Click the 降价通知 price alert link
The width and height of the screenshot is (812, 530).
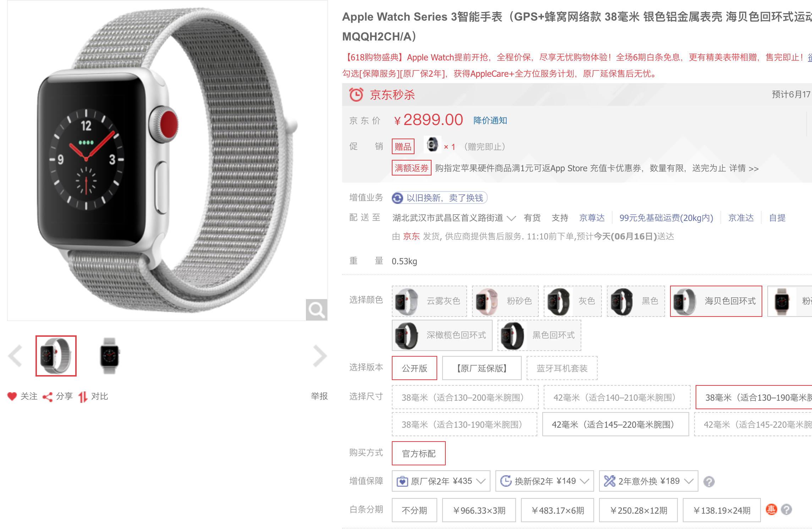[490, 120]
